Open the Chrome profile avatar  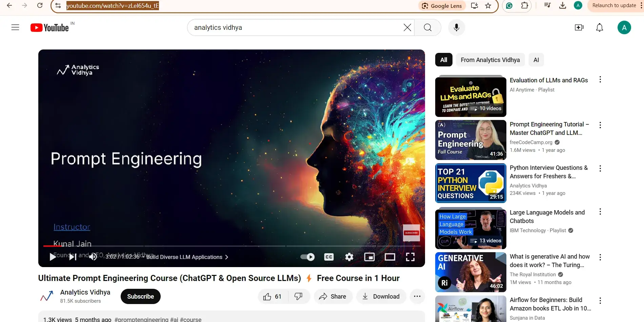coord(578,5)
